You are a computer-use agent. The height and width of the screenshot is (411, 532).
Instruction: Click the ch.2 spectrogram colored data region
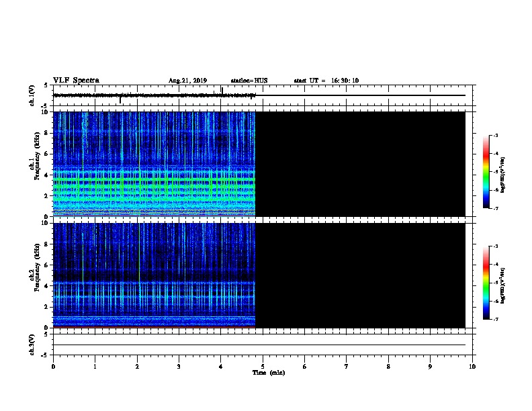point(154,275)
